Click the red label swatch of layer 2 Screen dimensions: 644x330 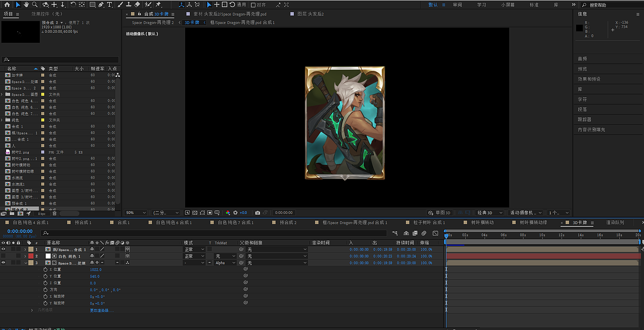pyautogui.click(x=31, y=256)
